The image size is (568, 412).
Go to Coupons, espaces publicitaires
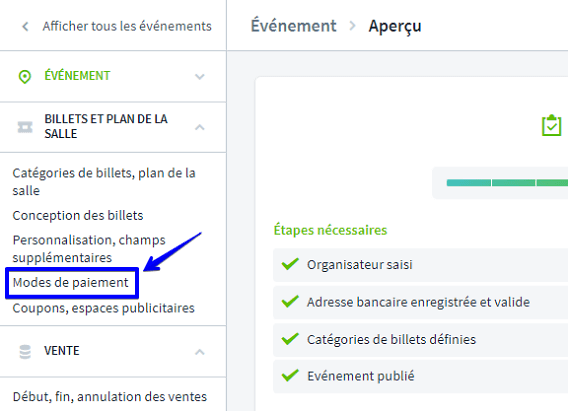[104, 308]
